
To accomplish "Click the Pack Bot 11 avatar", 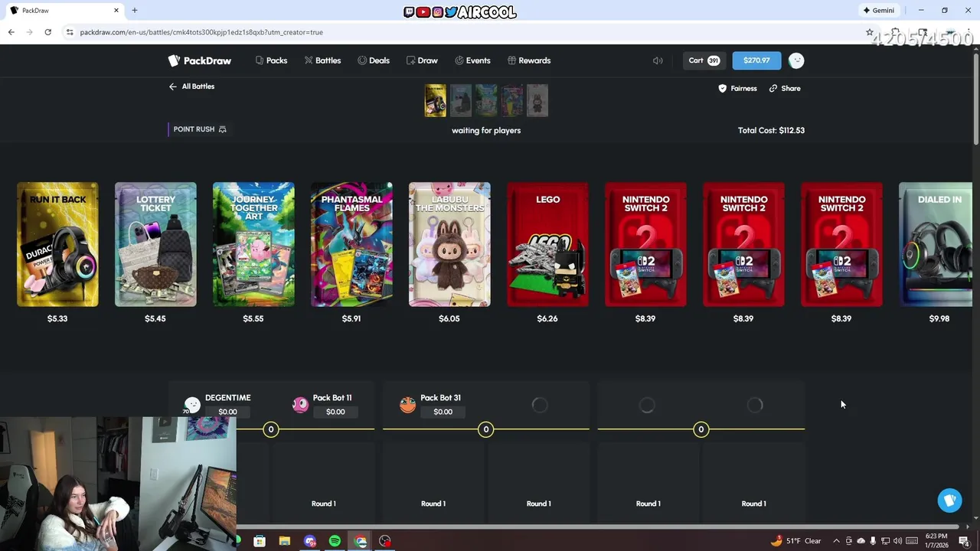I will pyautogui.click(x=300, y=404).
